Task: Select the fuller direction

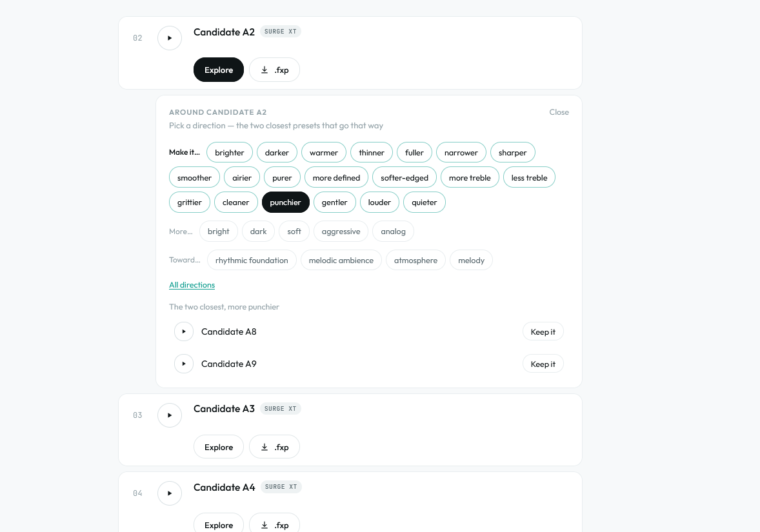Action: coord(414,153)
